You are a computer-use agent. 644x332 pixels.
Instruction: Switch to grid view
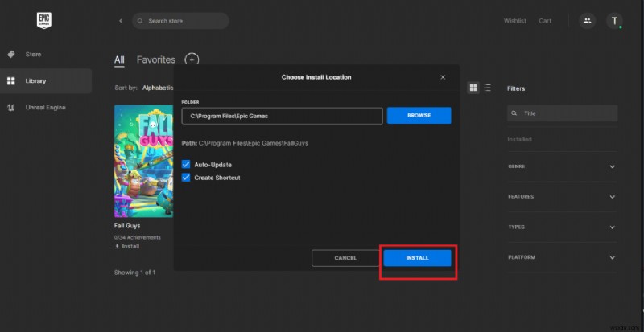(x=473, y=88)
